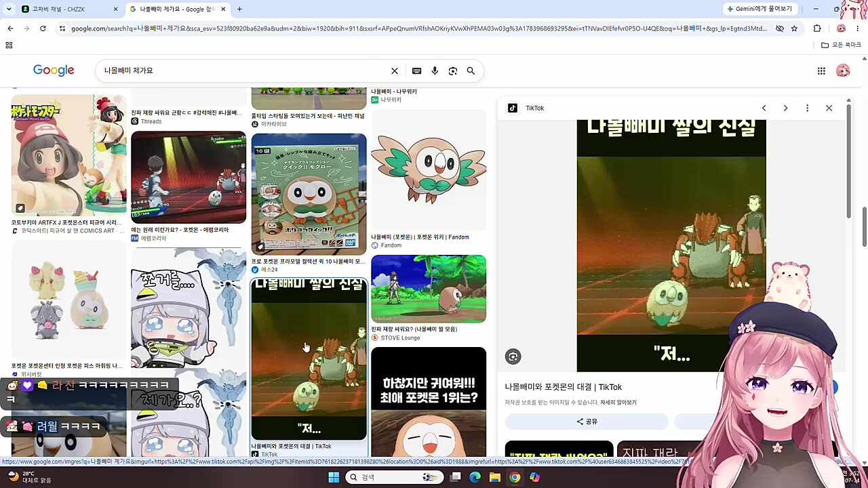Go back with the browser back arrow
Image resolution: width=868 pixels, height=488 pixels.
pos(10,28)
